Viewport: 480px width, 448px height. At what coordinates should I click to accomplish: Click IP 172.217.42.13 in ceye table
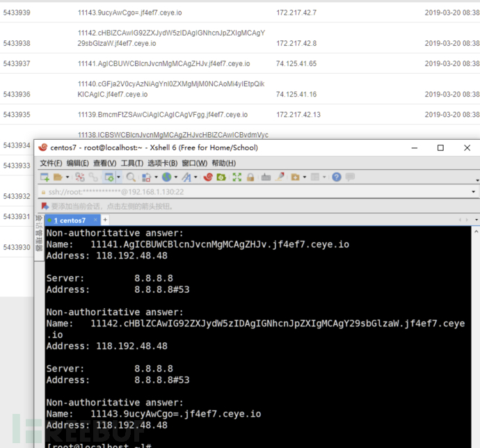click(x=298, y=115)
